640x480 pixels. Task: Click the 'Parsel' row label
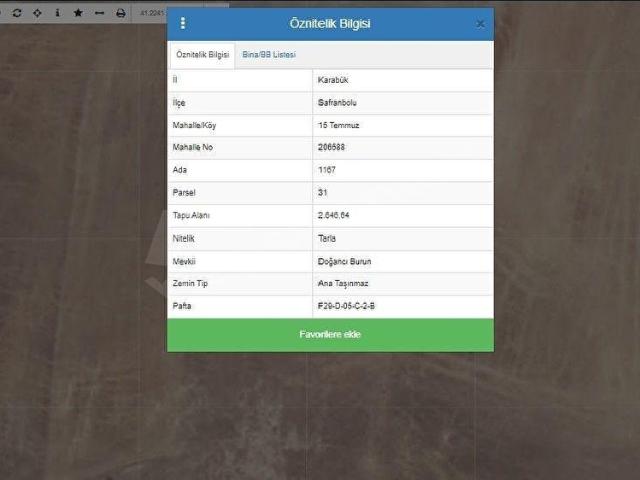point(184,192)
